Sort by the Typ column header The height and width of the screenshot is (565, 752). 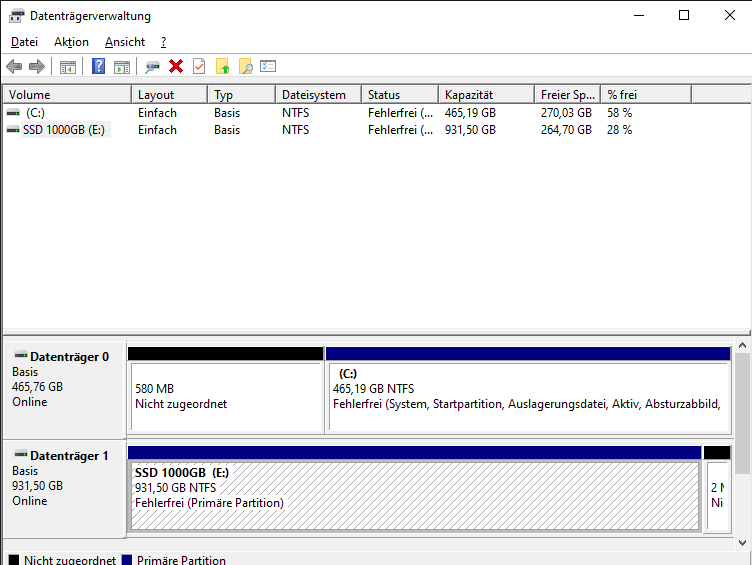point(242,94)
